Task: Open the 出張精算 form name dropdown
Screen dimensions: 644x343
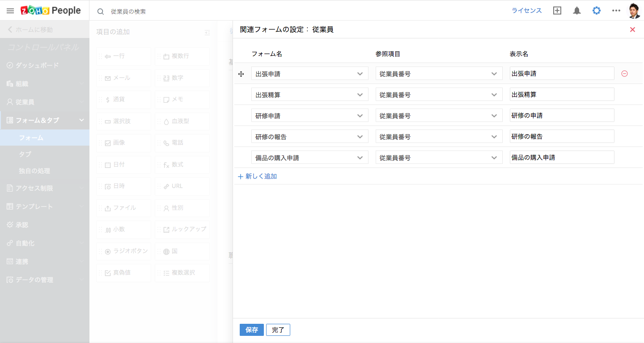Action: pos(309,95)
